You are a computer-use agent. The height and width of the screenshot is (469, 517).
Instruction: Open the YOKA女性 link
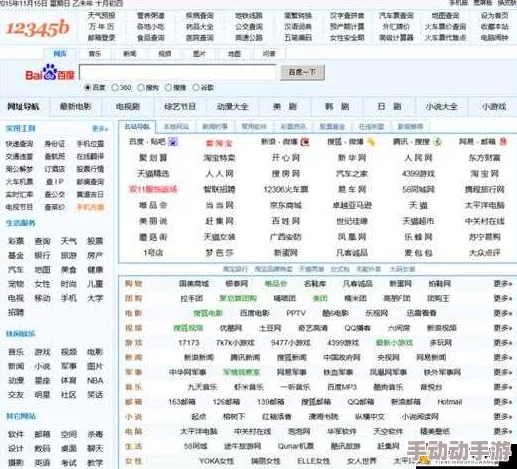(216, 461)
